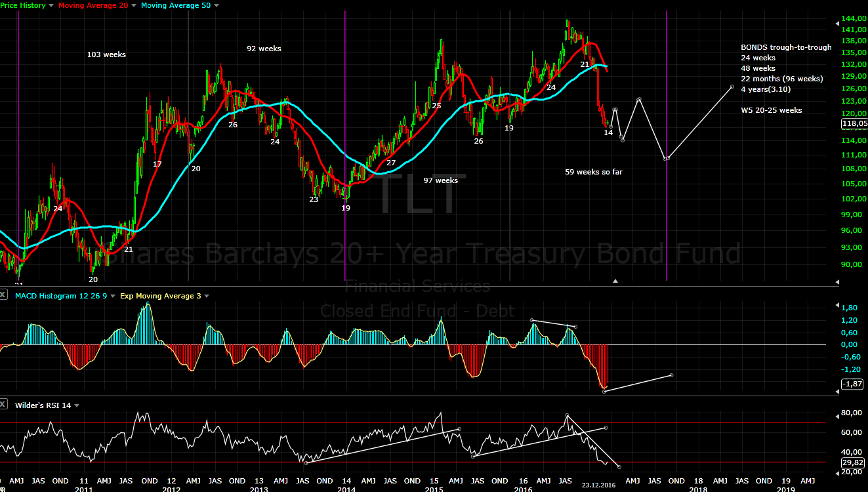Click the up-triangle marker below the price chart
Screen dimensions: 868x492
615,280
